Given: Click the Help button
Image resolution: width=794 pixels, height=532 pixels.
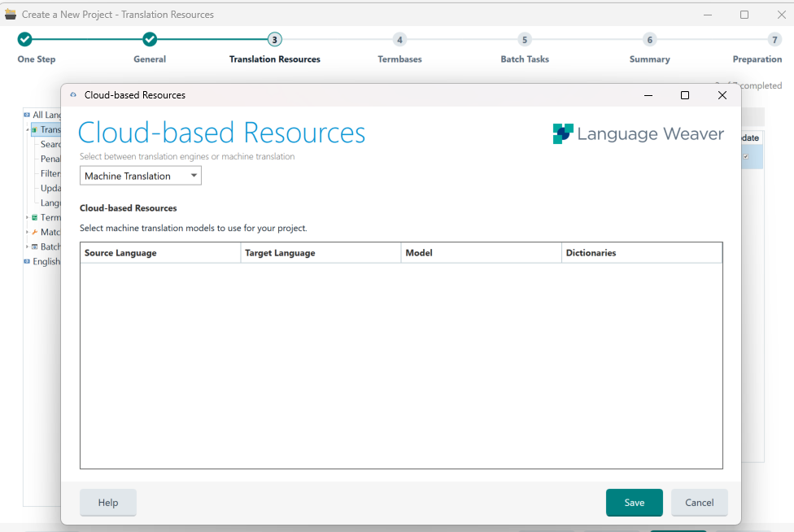Looking at the screenshot, I should pyautogui.click(x=107, y=503).
